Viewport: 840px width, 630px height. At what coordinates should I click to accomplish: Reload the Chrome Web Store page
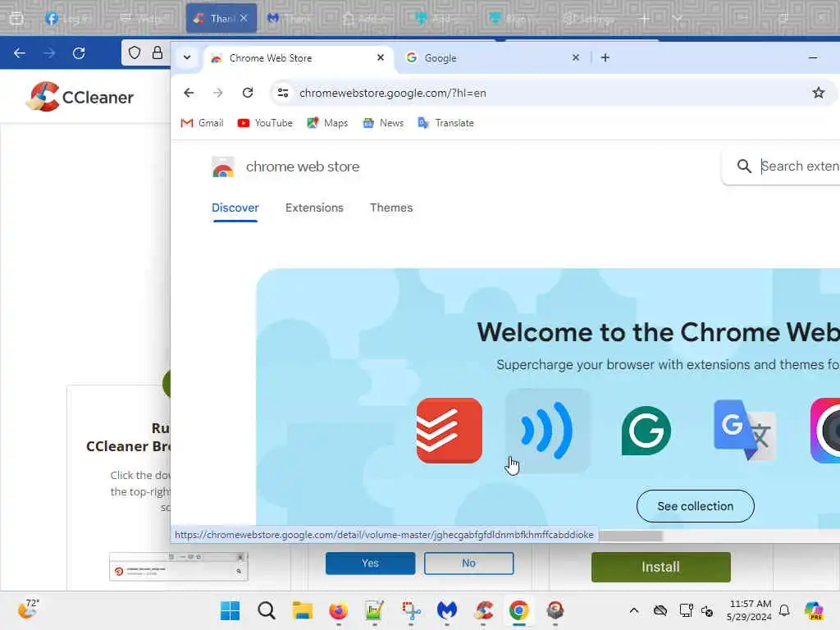[x=248, y=93]
